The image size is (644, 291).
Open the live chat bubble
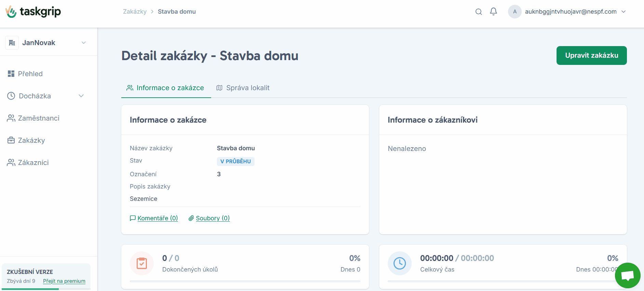pos(627,275)
